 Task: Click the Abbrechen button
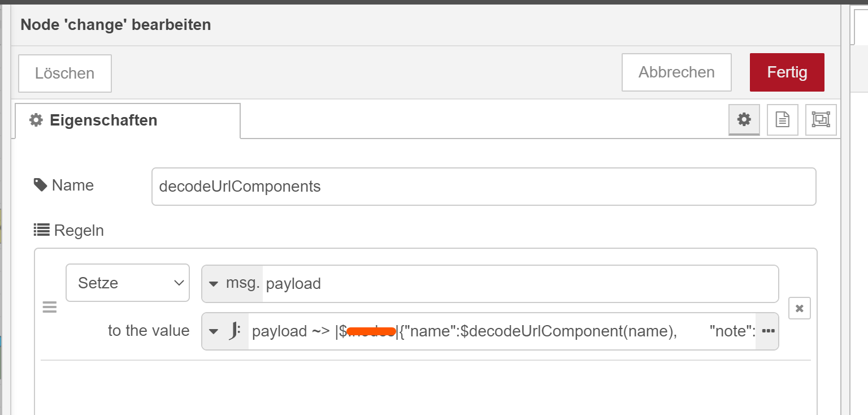[x=676, y=72]
